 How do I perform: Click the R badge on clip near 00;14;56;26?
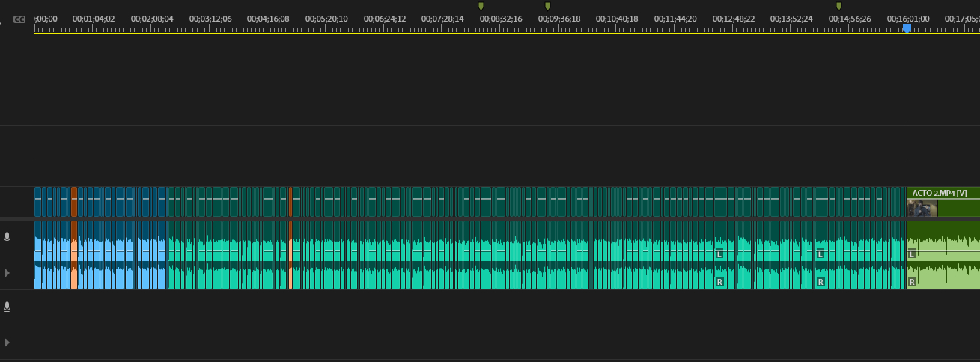821,282
